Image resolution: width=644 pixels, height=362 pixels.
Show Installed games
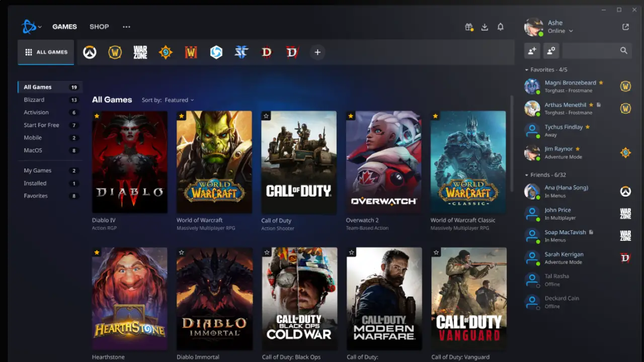click(49, 184)
